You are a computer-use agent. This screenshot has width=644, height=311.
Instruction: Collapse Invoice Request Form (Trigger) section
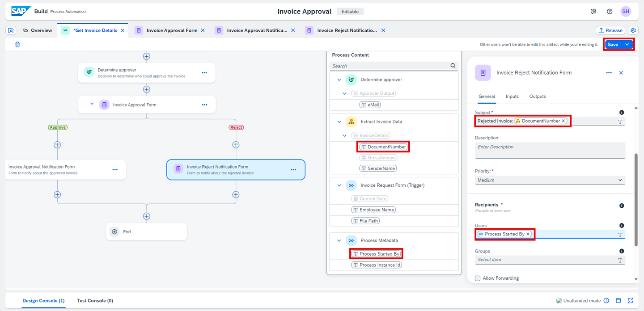(x=339, y=185)
